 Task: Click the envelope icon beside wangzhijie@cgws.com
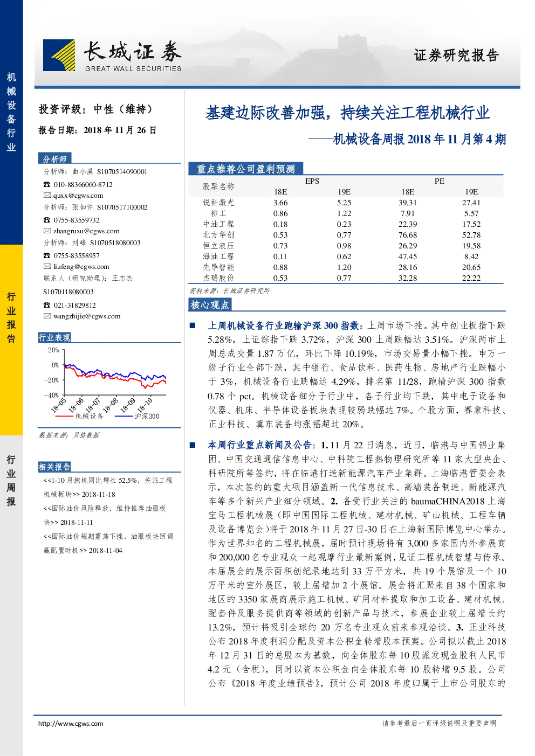(47, 316)
